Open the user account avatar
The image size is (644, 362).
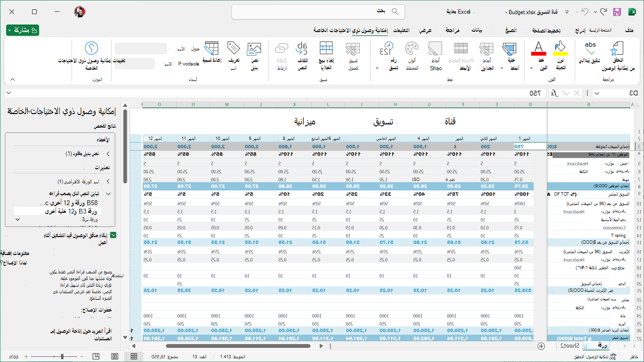(x=80, y=12)
